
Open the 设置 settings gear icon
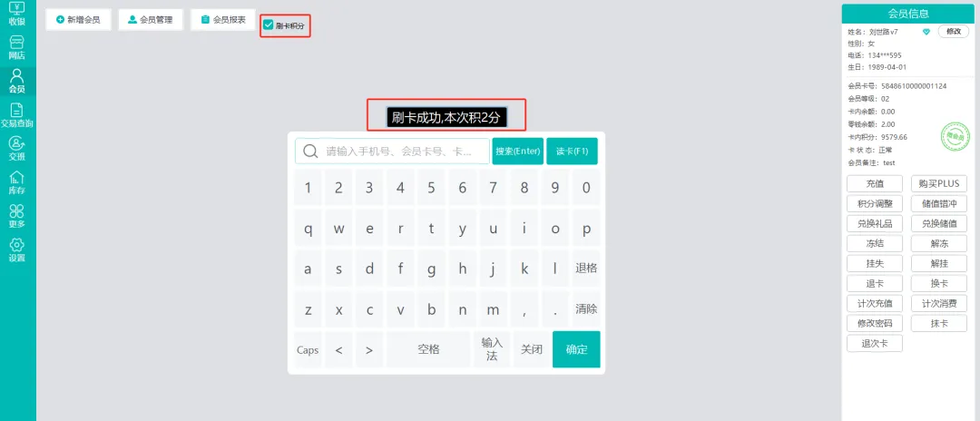point(17,250)
